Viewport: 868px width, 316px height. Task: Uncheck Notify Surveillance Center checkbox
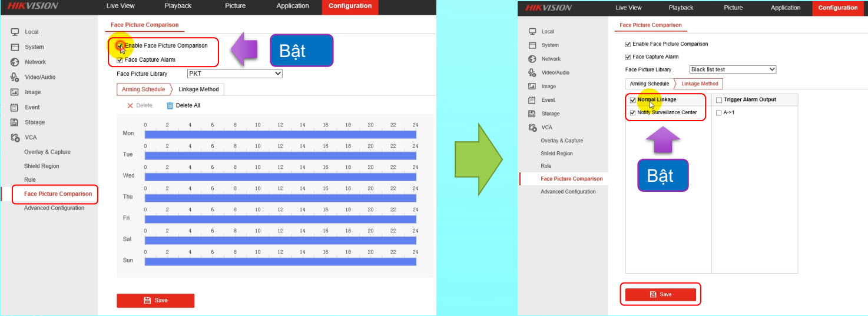tap(633, 112)
